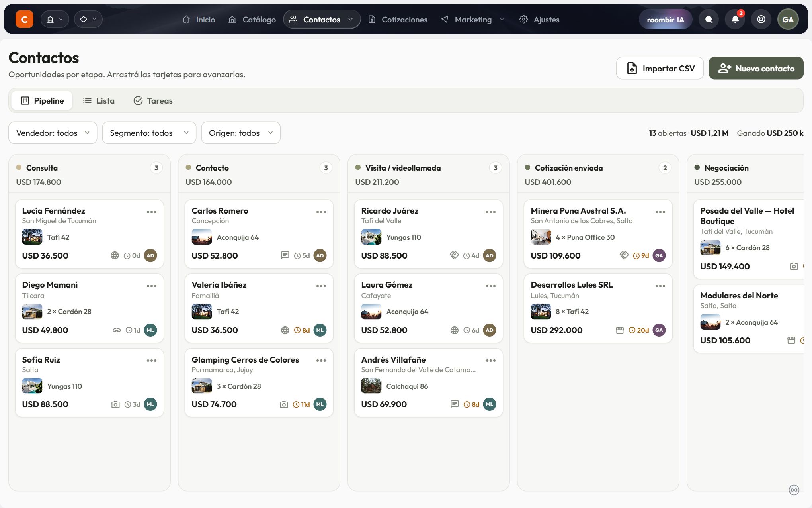The image size is (812, 508).
Task: Open the GA user avatar menu
Action: 788,19
